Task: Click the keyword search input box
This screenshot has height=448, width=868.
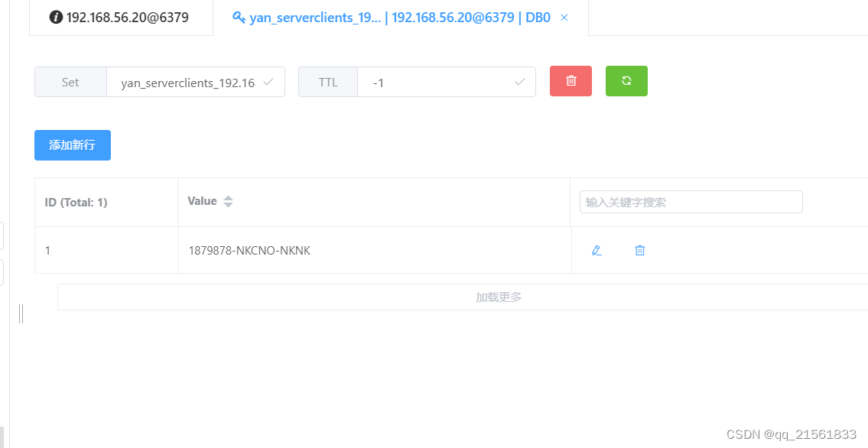Action: pyautogui.click(x=691, y=201)
